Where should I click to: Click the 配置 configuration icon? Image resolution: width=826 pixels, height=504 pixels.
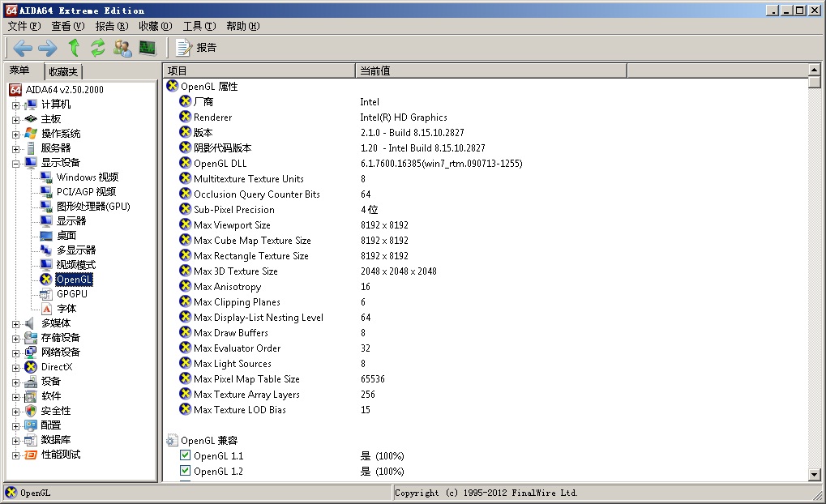tap(31, 425)
